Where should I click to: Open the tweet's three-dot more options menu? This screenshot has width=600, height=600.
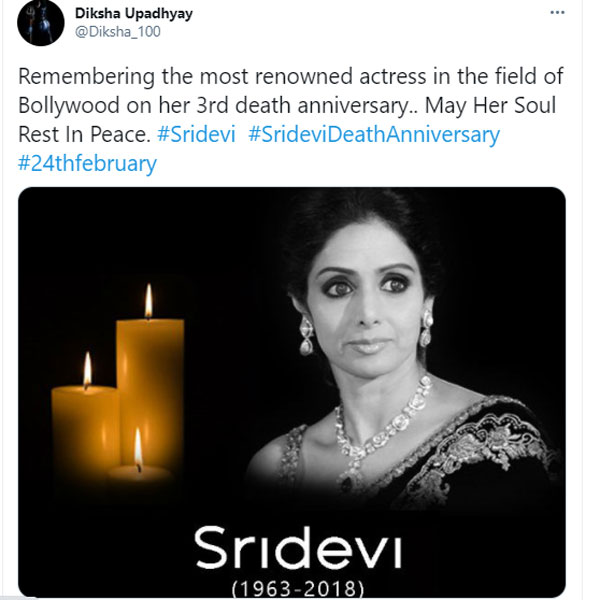[559, 14]
